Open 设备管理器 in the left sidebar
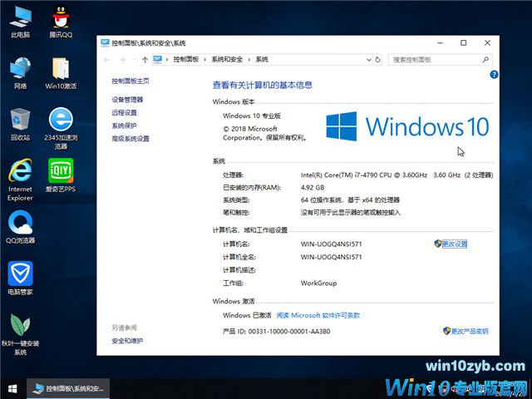Viewport: 532px width, 399px height. (x=127, y=100)
